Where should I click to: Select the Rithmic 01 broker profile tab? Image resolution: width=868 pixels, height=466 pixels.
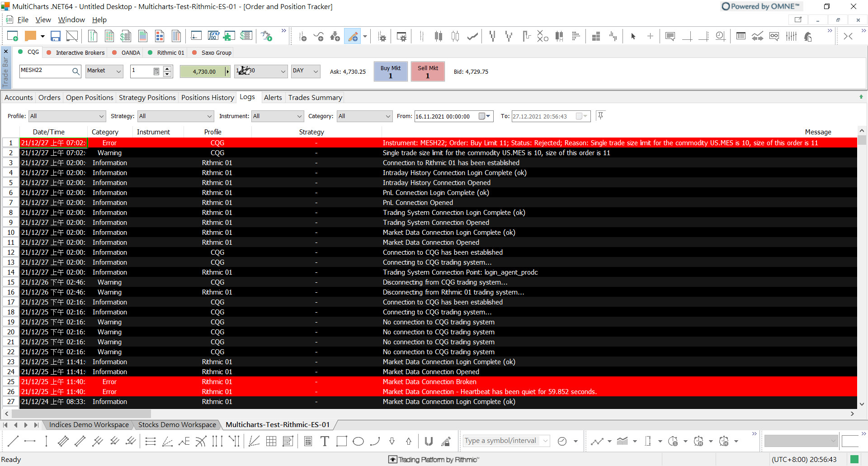pyautogui.click(x=166, y=52)
